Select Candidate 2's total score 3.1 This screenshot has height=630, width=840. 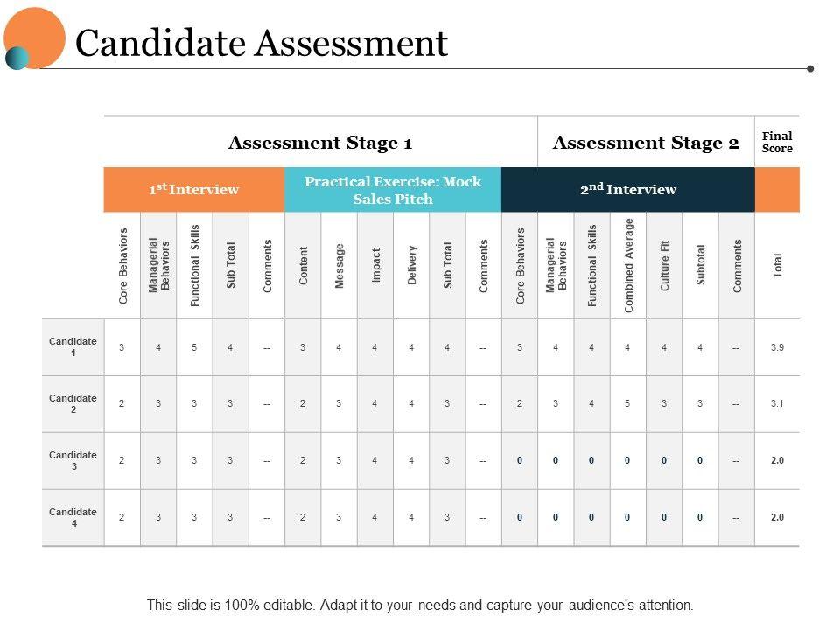tap(777, 404)
